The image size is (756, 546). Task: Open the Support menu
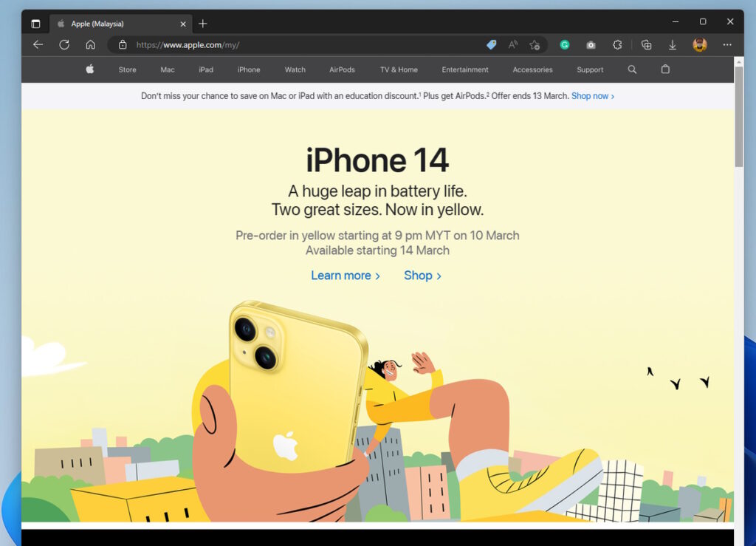[590, 69]
